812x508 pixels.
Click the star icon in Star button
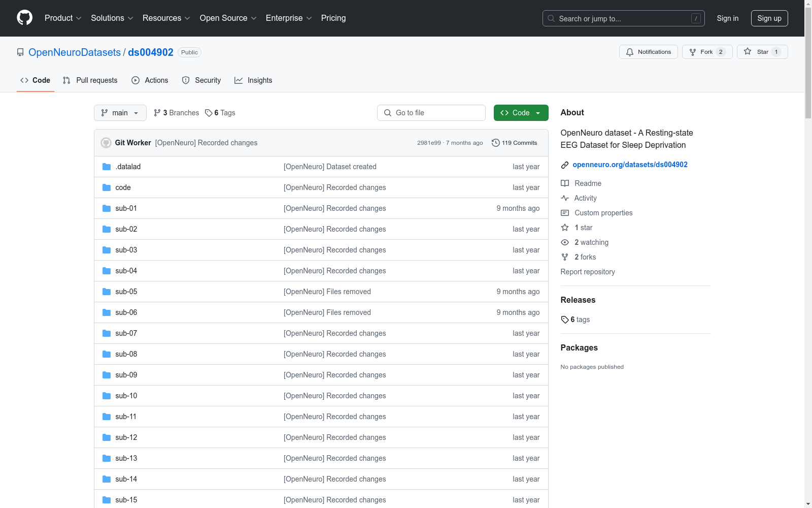(748, 51)
